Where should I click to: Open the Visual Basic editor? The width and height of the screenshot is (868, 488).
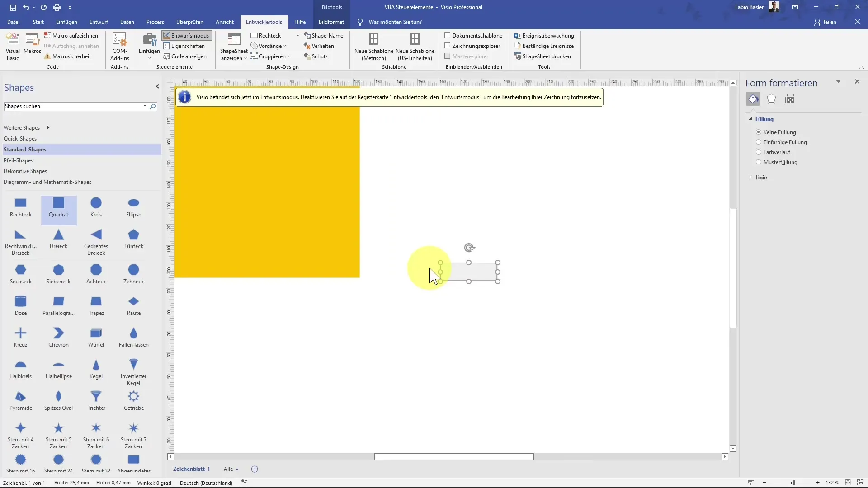click(13, 47)
